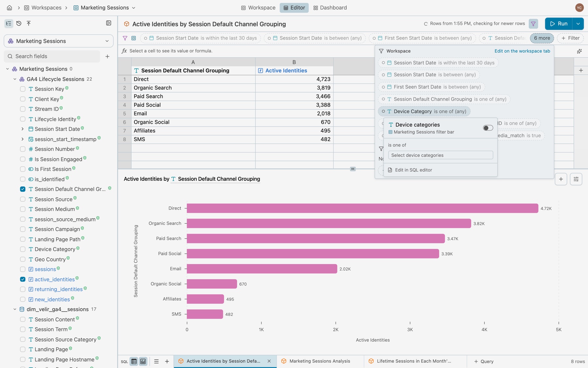Open chart settings sliders icon
This screenshot has height=368, width=588.
click(x=576, y=179)
